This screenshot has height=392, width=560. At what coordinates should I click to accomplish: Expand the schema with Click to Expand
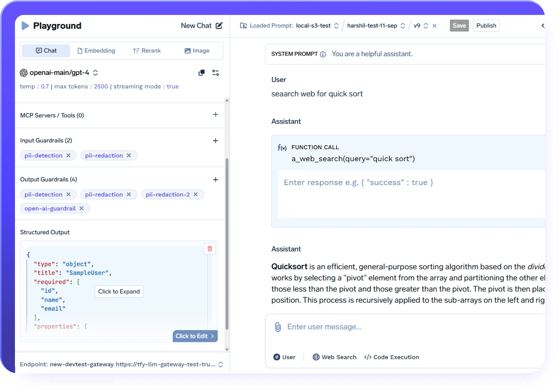coord(119,291)
